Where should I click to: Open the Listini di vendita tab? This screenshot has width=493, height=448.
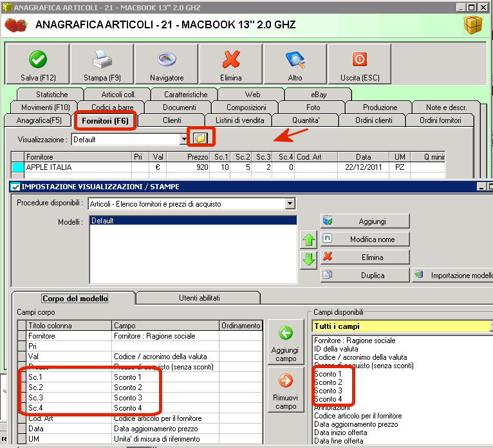point(239,120)
